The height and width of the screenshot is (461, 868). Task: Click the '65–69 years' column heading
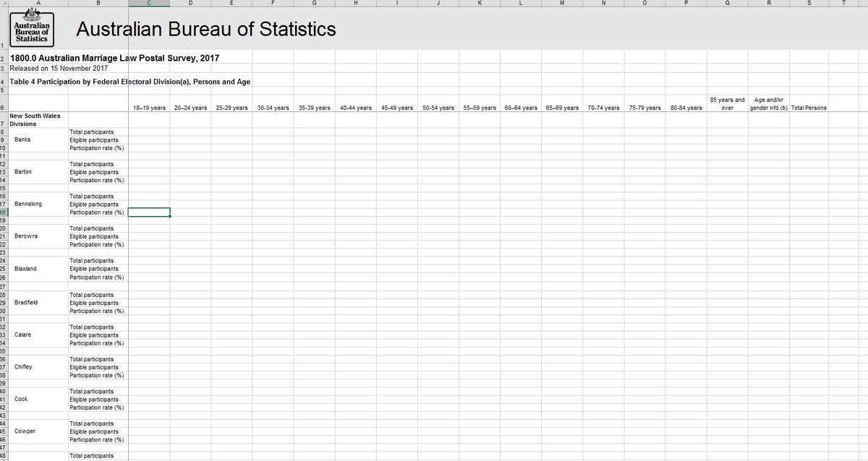562,108
